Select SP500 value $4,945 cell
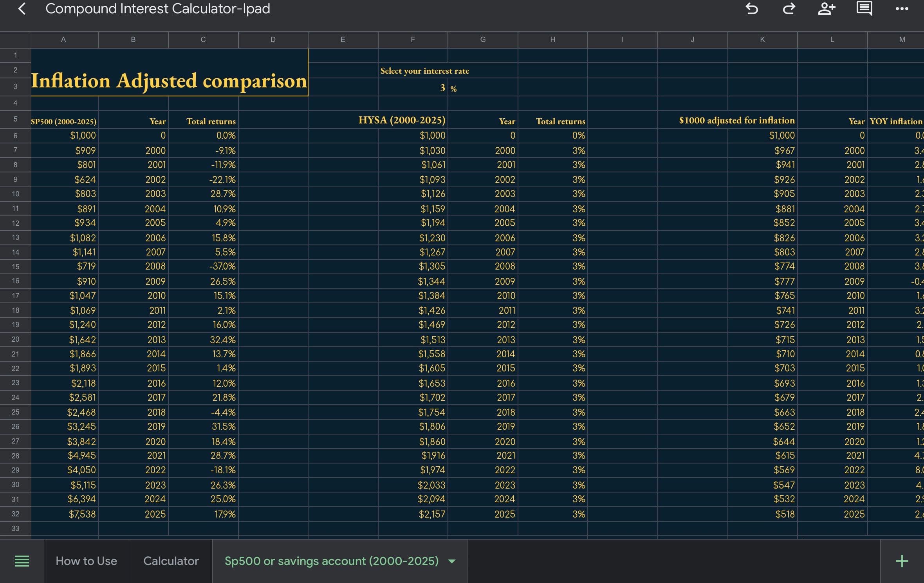This screenshot has width=924, height=583. 65,455
